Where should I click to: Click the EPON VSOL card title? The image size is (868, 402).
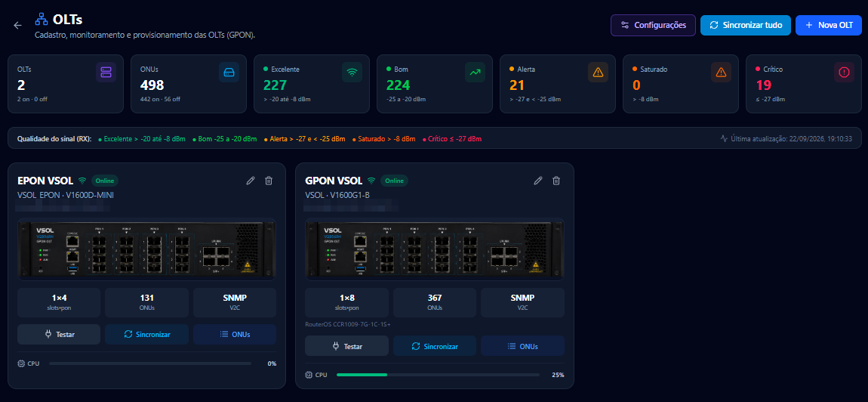click(x=46, y=180)
